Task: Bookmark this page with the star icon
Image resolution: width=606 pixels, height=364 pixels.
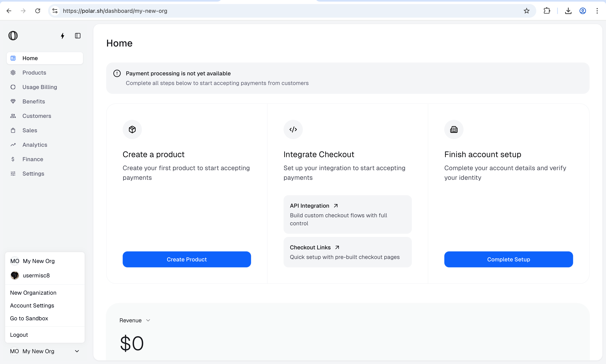Action: click(526, 11)
